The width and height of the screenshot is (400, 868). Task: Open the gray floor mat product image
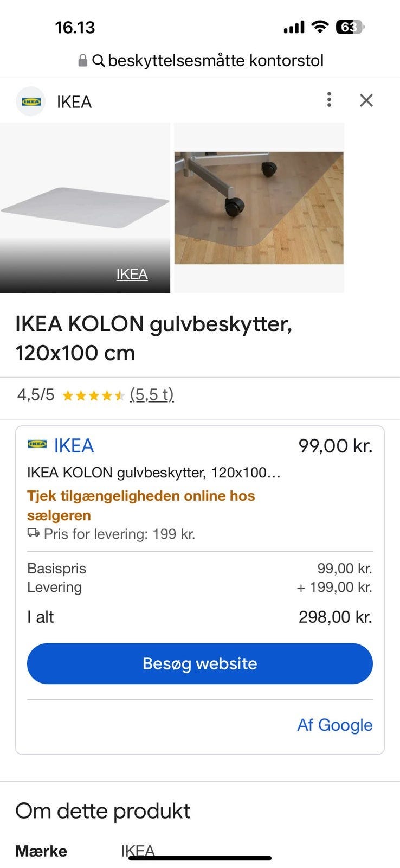[x=85, y=207]
